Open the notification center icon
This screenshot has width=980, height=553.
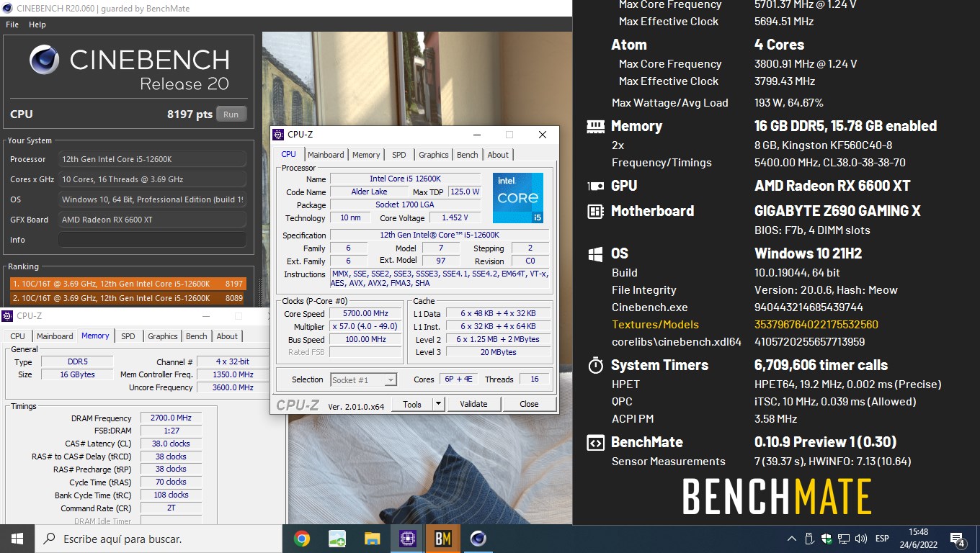point(958,539)
